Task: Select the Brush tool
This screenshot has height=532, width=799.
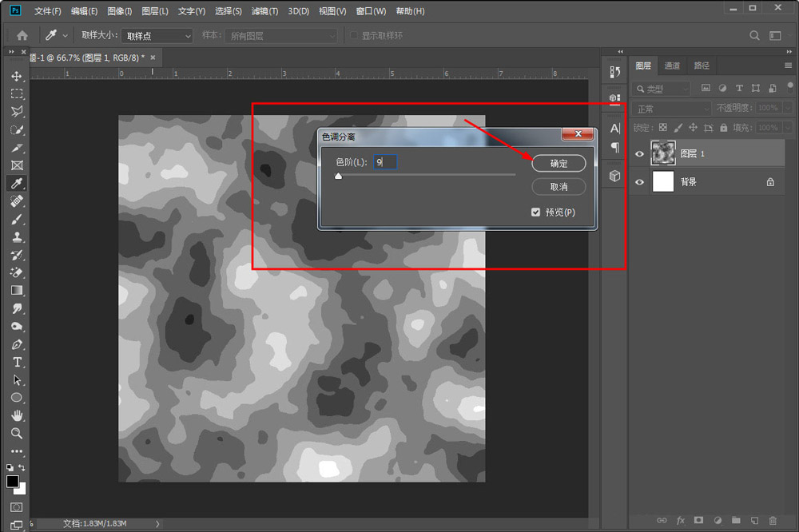Action: (17, 219)
